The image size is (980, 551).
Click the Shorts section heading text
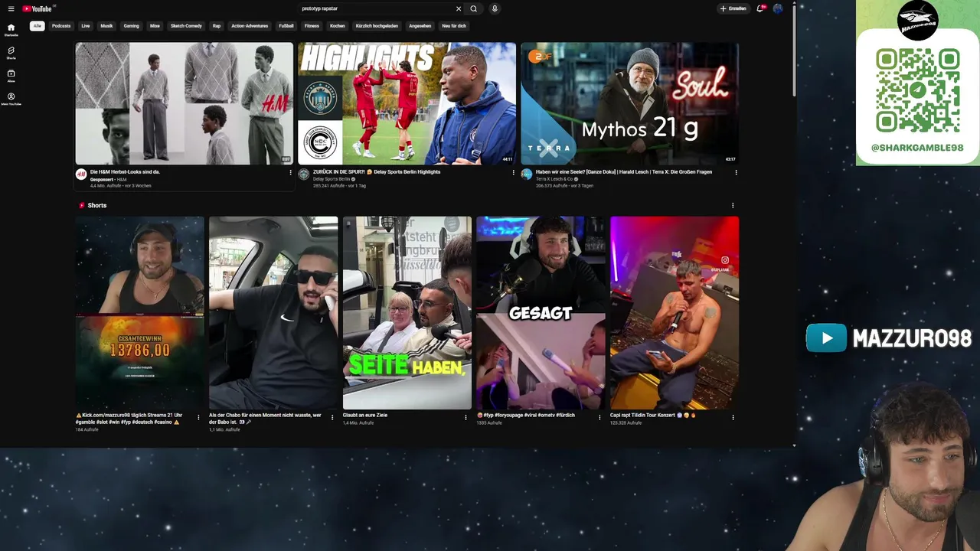point(97,205)
